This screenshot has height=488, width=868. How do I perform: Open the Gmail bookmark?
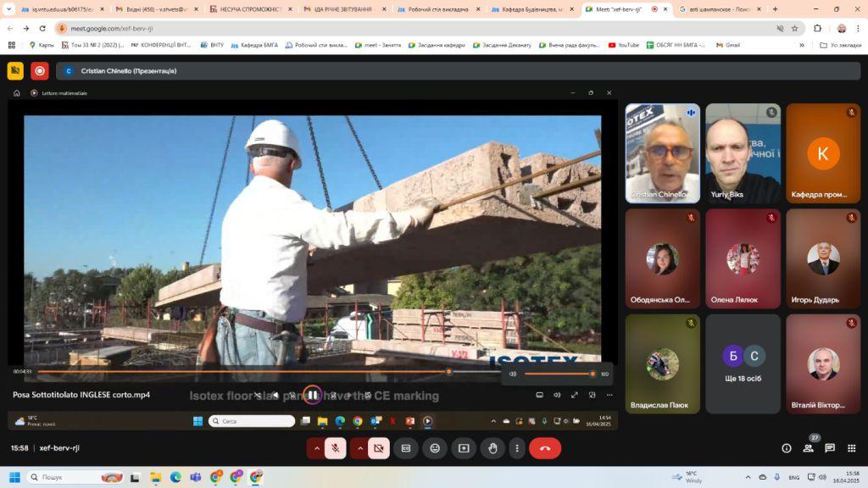(728, 45)
